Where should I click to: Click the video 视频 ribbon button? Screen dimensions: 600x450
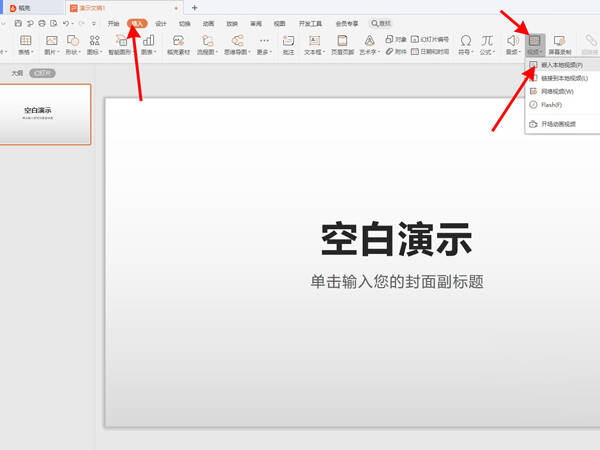coord(535,44)
